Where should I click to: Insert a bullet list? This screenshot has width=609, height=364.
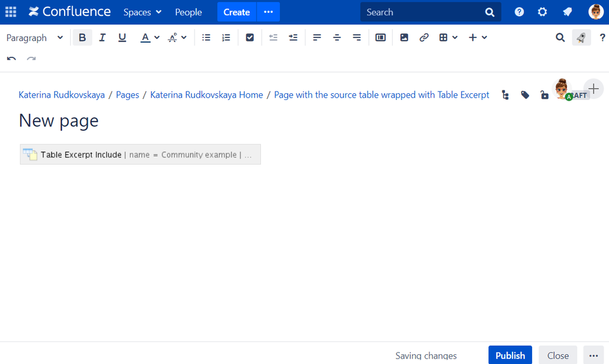click(x=206, y=38)
